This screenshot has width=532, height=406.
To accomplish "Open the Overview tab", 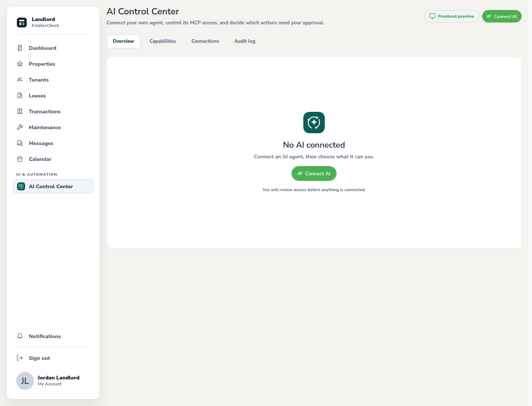I will [123, 41].
